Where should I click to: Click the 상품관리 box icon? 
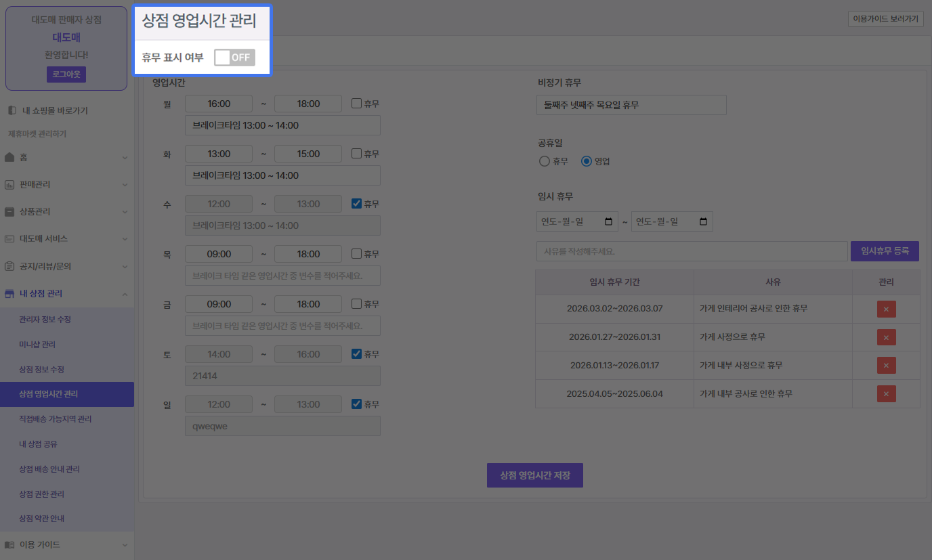pos(9,211)
